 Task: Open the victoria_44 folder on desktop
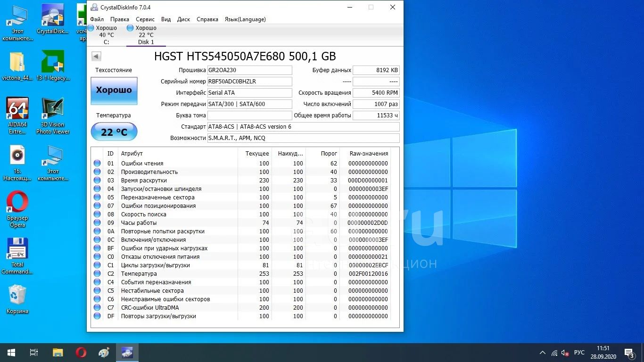point(17,66)
